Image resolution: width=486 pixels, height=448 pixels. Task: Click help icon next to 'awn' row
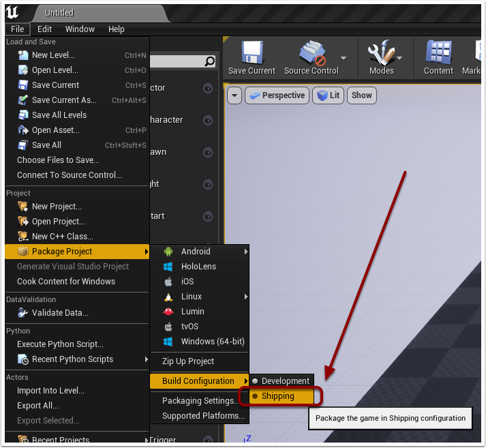(x=208, y=153)
